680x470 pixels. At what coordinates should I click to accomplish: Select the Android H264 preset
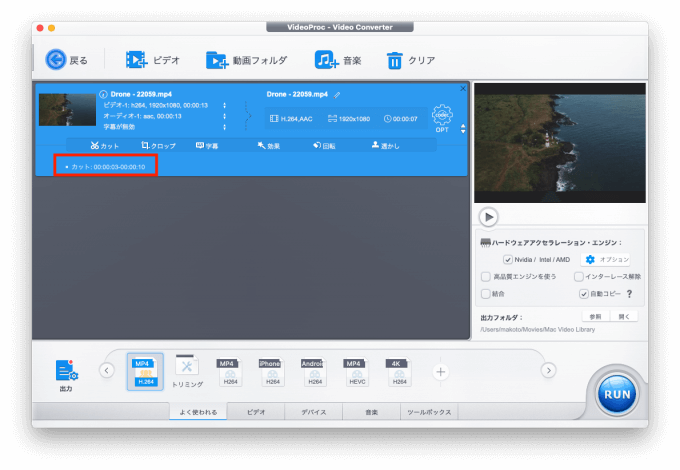(x=314, y=372)
